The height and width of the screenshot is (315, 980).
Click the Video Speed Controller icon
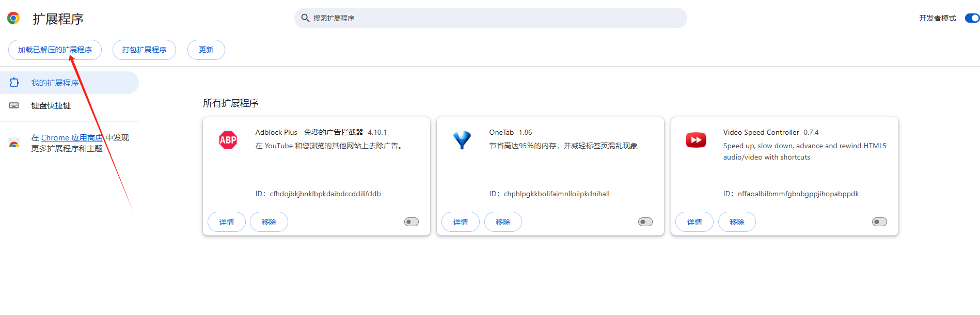(696, 140)
